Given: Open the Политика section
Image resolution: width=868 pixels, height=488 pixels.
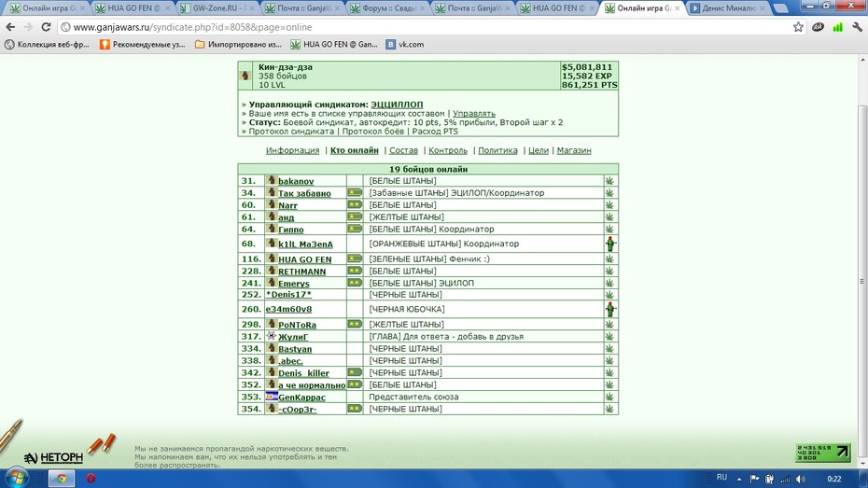Looking at the screenshot, I should click(x=497, y=150).
